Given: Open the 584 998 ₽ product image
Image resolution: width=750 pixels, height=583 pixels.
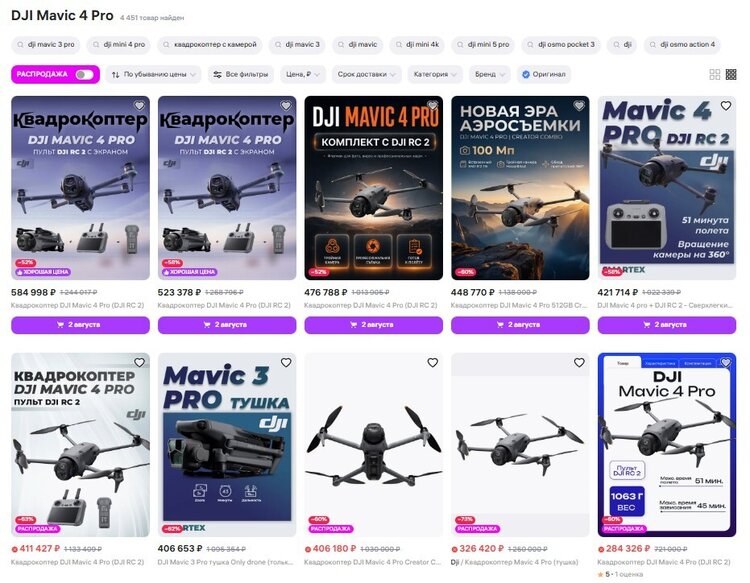Looking at the screenshot, I should tap(80, 187).
